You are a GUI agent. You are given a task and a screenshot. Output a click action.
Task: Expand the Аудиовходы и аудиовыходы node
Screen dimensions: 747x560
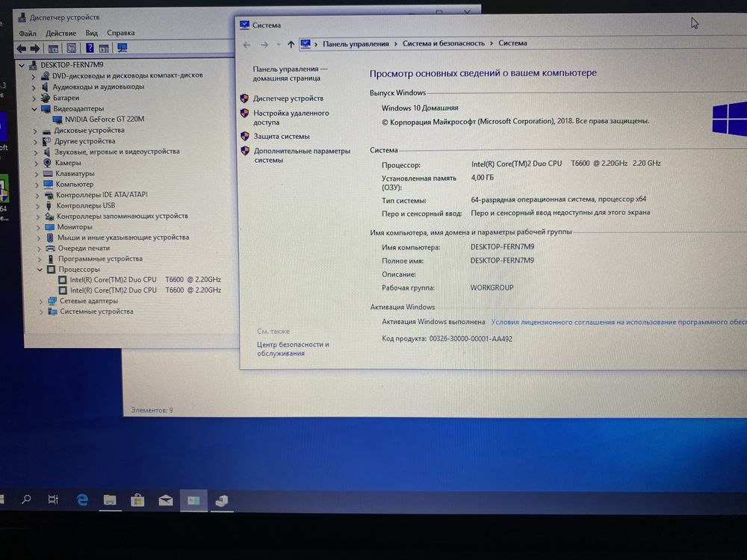click(34, 87)
